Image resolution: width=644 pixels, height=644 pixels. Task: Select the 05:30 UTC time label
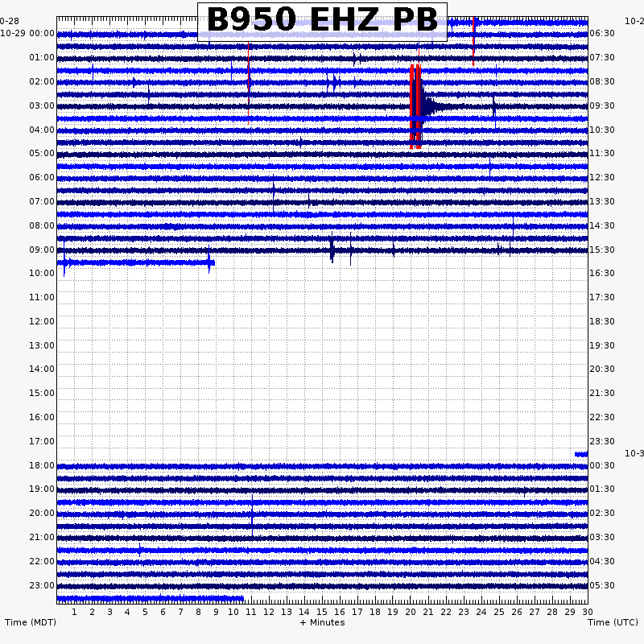[602, 586]
